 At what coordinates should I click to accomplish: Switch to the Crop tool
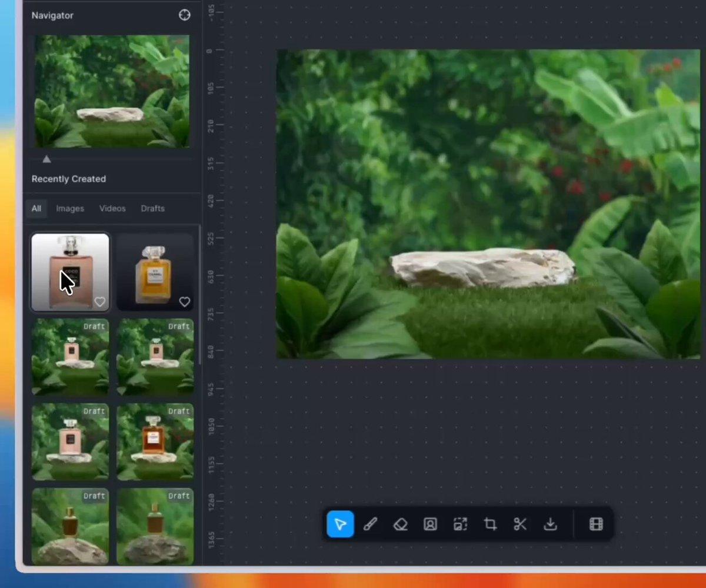point(490,524)
